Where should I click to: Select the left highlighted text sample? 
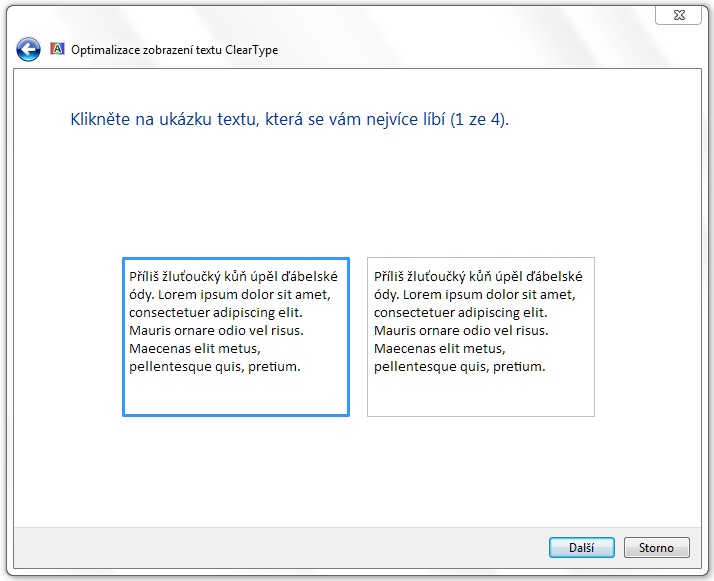[x=236, y=337]
